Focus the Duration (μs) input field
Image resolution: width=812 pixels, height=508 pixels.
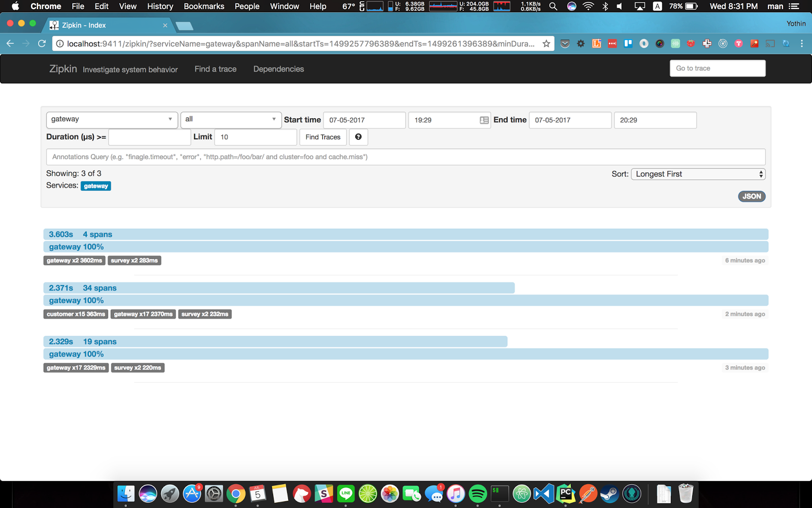(x=150, y=137)
